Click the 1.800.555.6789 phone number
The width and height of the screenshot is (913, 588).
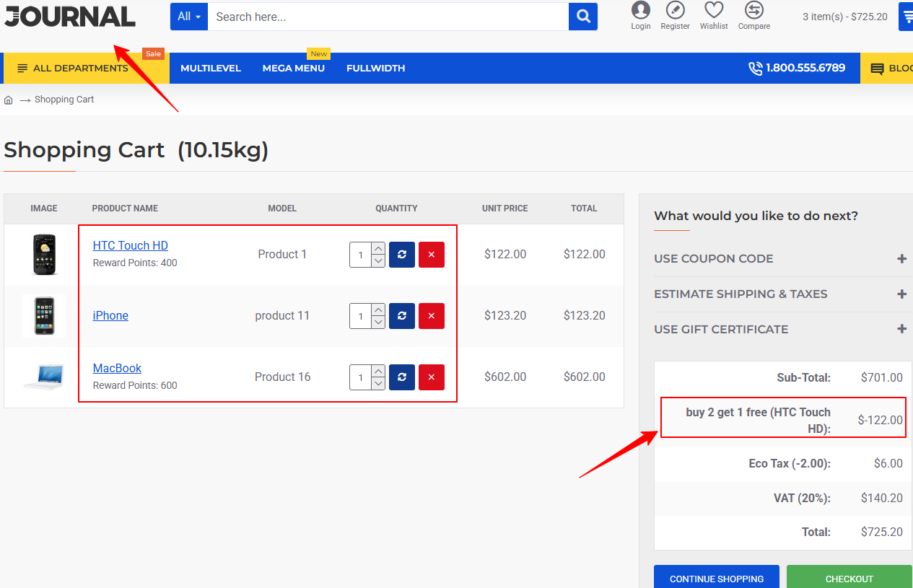tap(805, 69)
